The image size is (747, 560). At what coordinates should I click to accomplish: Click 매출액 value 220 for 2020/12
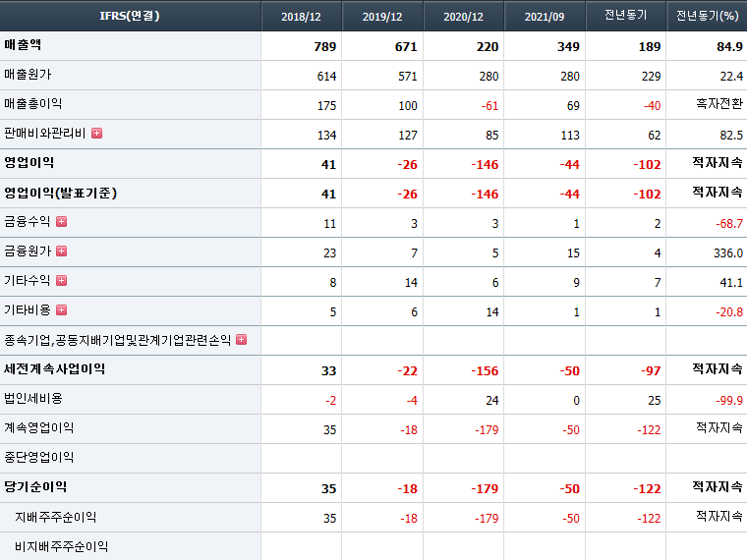click(488, 47)
